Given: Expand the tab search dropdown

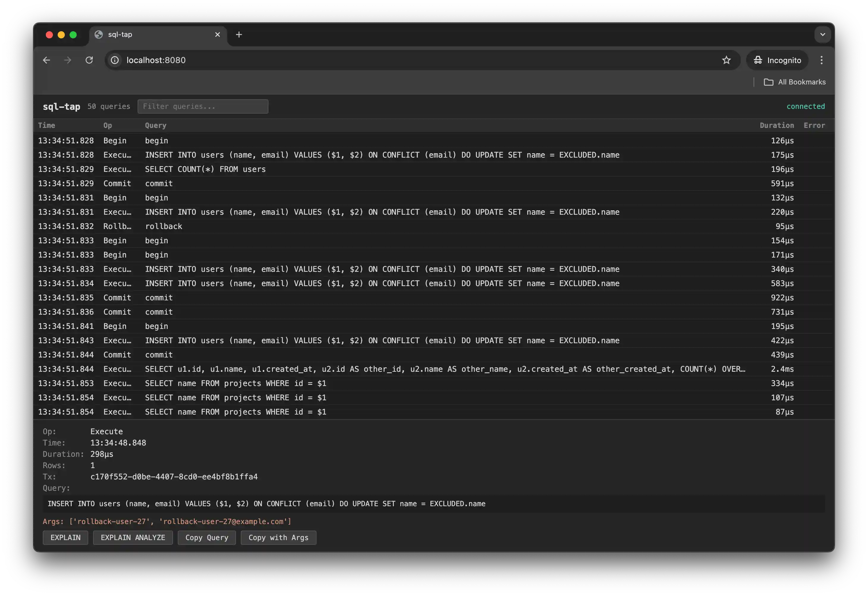Looking at the screenshot, I should [823, 35].
